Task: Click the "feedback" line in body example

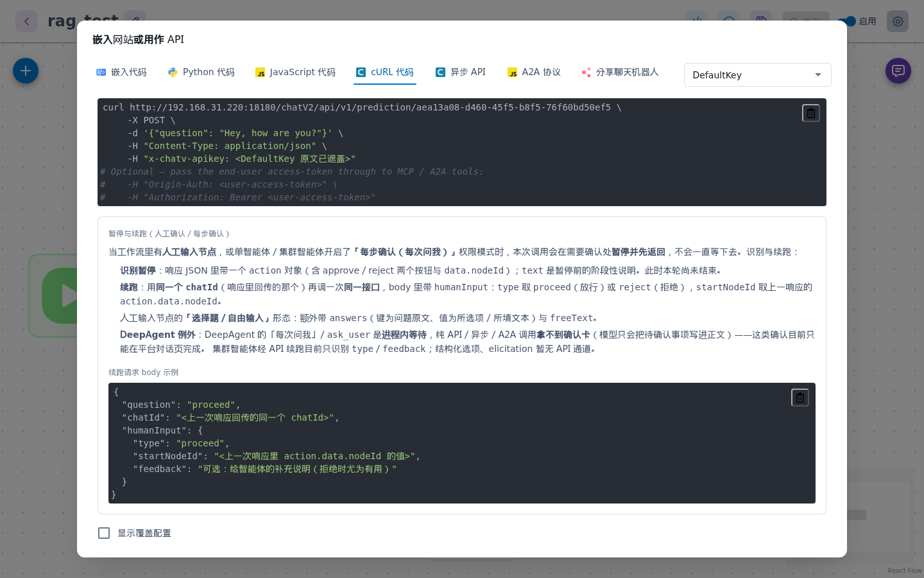Action: pos(265,469)
